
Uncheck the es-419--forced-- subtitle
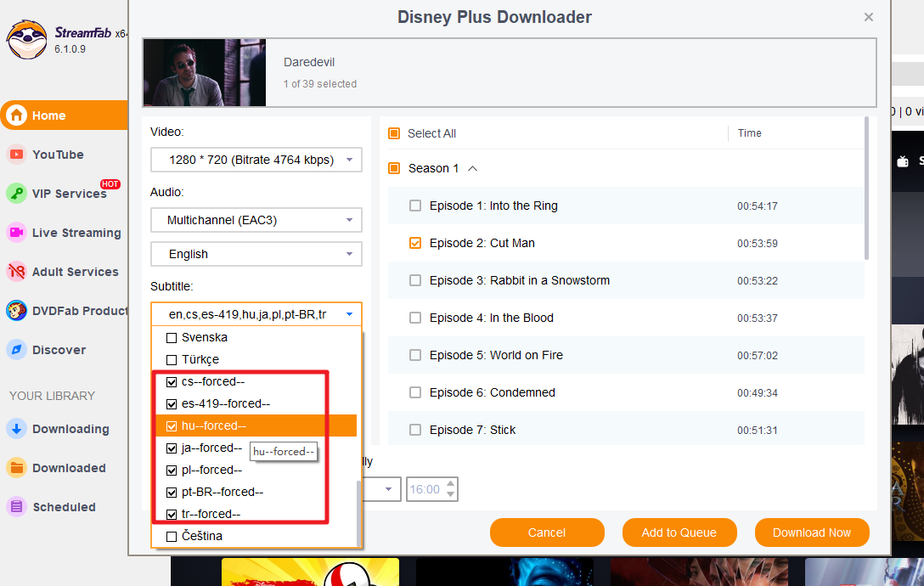point(172,404)
